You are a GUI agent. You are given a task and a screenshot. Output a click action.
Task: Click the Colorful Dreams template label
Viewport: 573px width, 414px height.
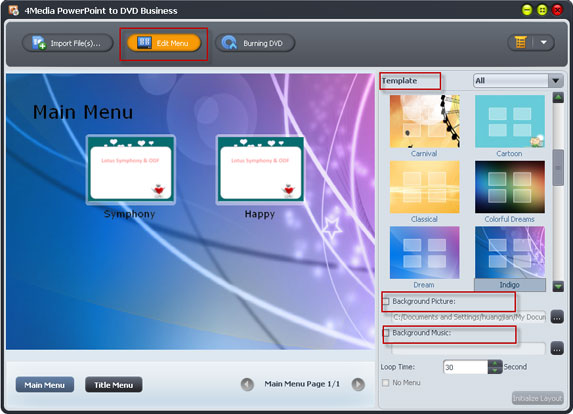[x=509, y=219]
